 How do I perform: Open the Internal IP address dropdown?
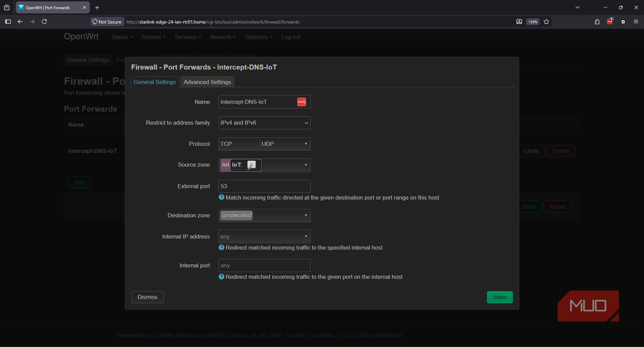(x=264, y=236)
